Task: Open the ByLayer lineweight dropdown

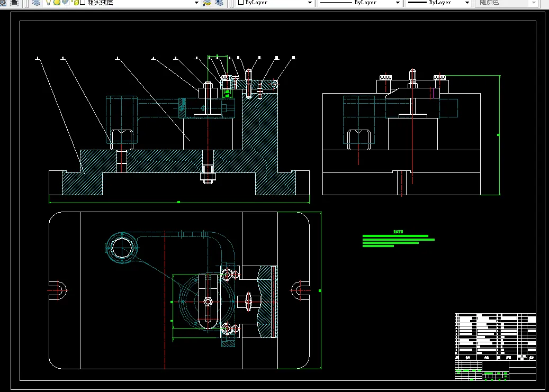Action: pyautogui.click(x=466, y=3)
